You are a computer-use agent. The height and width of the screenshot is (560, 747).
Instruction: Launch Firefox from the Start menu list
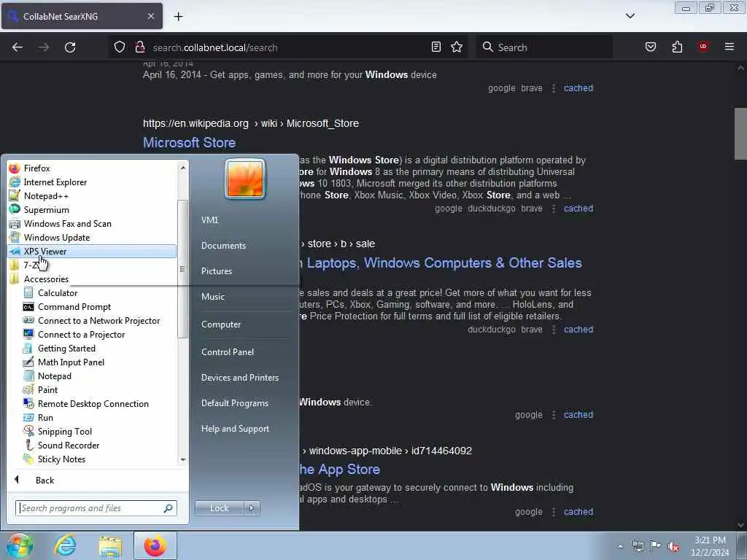click(36, 168)
